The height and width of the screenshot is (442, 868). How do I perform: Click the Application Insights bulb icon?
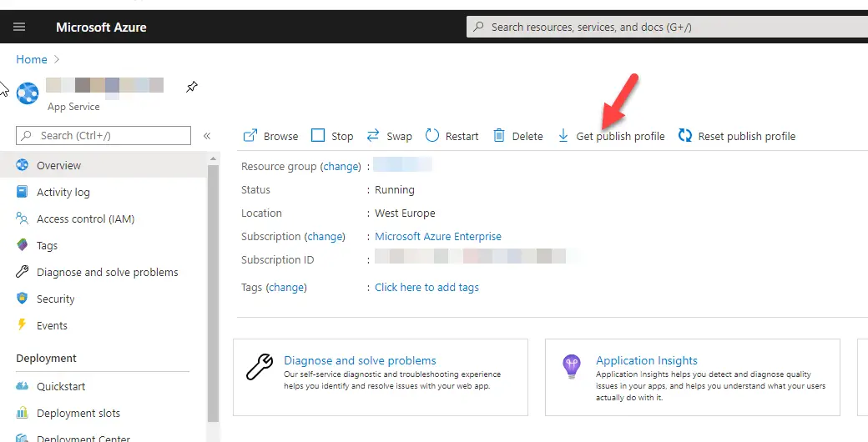pos(571,366)
